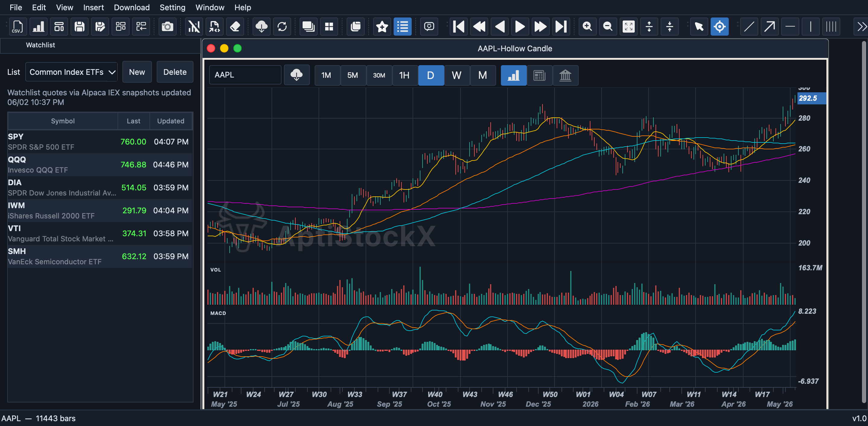868x426 pixels.
Task: Select the multiple vertical lines tool
Action: pyautogui.click(x=831, y=26)
